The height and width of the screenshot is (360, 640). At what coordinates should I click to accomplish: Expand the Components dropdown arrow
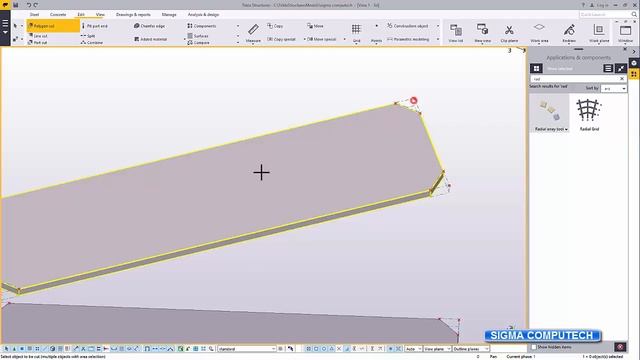[238, 26]
